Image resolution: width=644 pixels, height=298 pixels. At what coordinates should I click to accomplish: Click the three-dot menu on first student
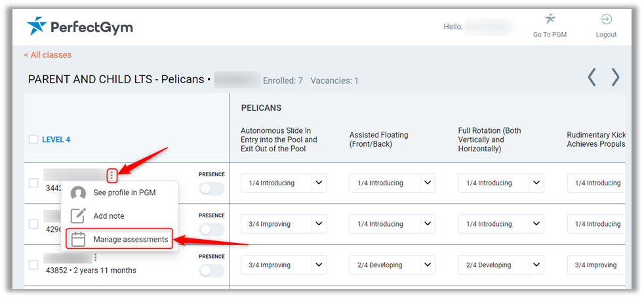pyautogui.click(x=112, y=175)
